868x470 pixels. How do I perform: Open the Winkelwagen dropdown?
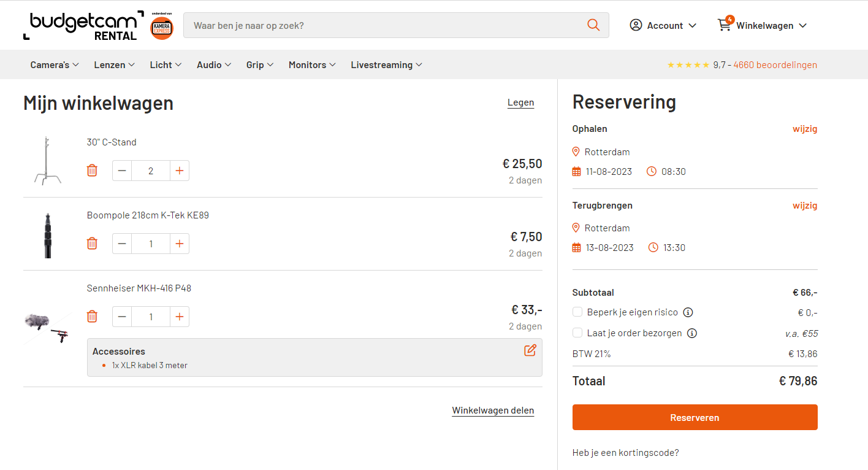[x=763, y=26]
